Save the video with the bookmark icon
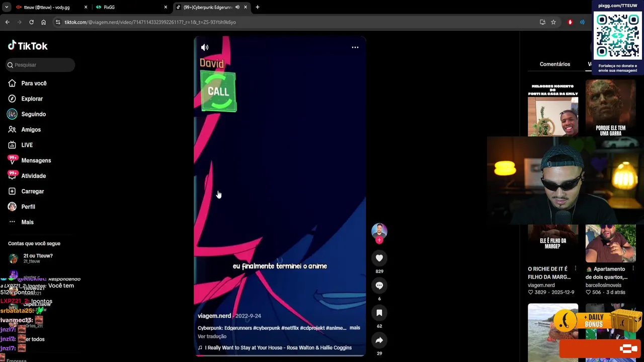This screenshot has width=644, height=362. coord(379,313)
